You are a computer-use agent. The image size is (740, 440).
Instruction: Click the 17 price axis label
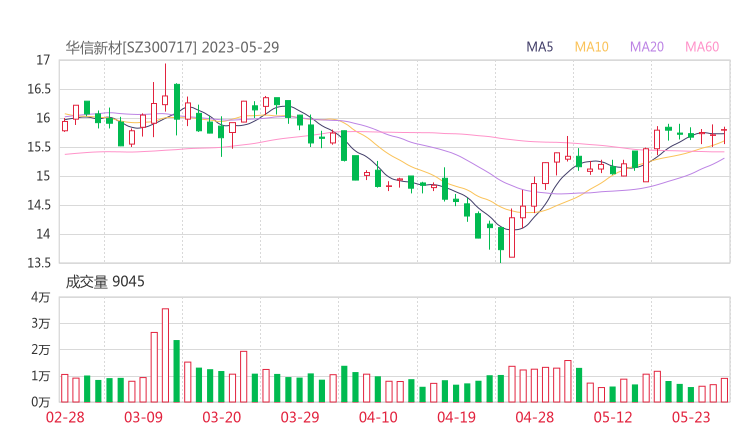click(43, 60)
